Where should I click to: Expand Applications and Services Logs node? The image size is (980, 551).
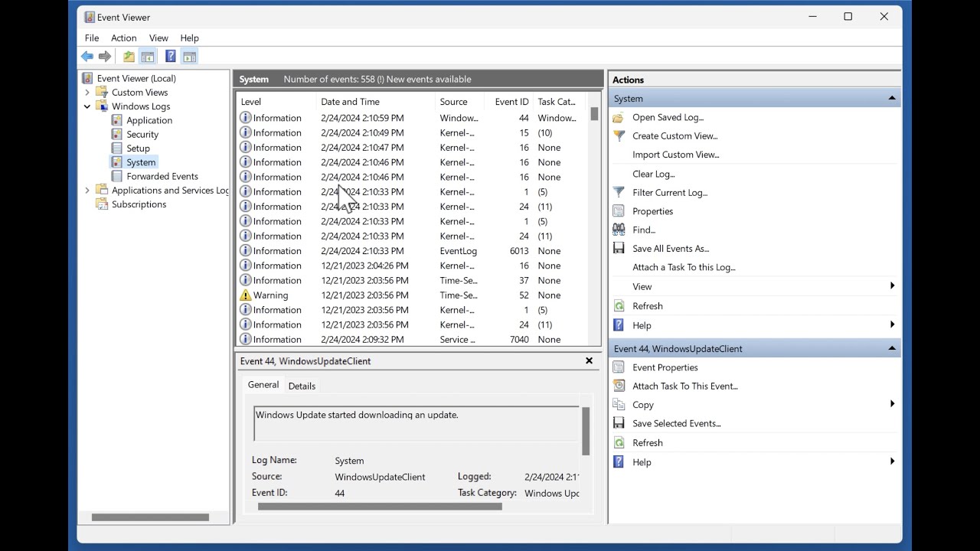87,191
